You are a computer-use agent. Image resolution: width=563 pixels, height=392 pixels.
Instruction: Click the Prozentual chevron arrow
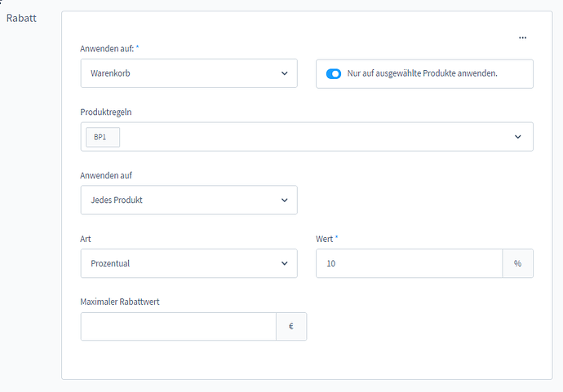point(284,263)
